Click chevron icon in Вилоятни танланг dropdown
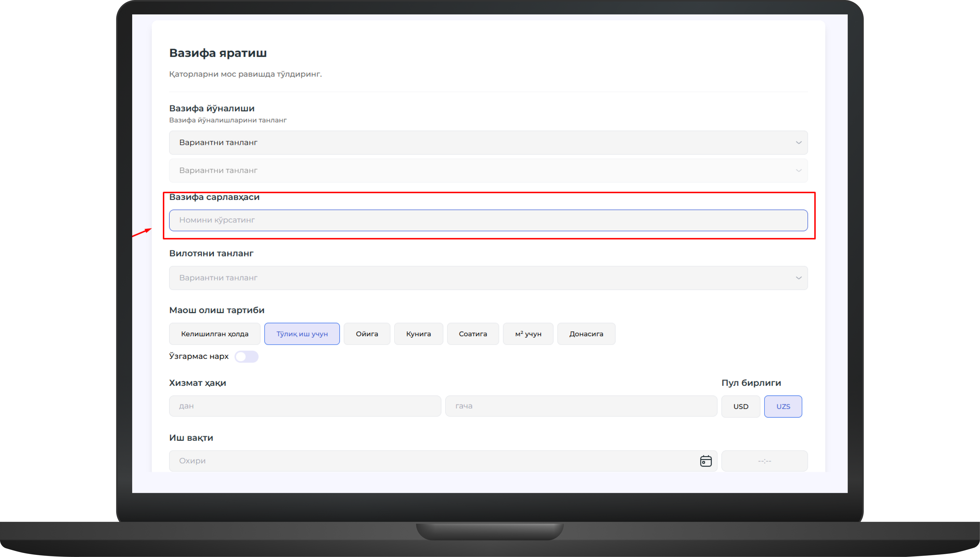Viewport: 980px width, 557px height. [798, 278]
